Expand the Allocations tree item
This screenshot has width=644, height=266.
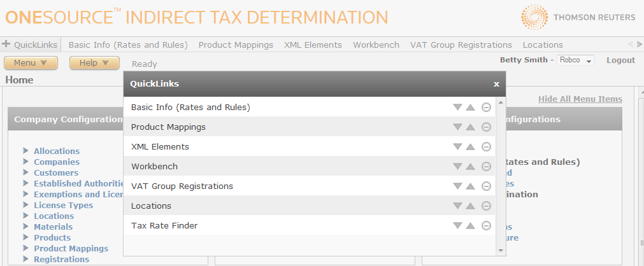coord(26,151)
